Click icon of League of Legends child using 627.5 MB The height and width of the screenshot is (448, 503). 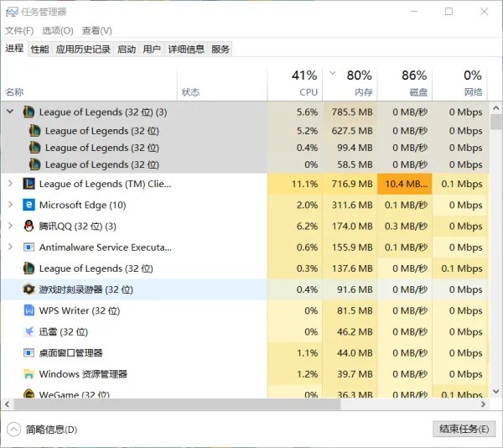point(34,131)
